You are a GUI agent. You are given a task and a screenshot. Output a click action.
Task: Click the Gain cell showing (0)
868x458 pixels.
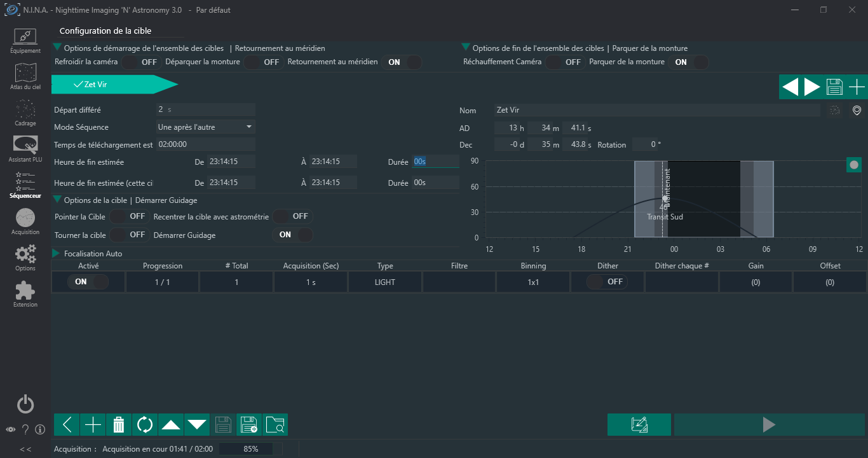pos(756,282)
